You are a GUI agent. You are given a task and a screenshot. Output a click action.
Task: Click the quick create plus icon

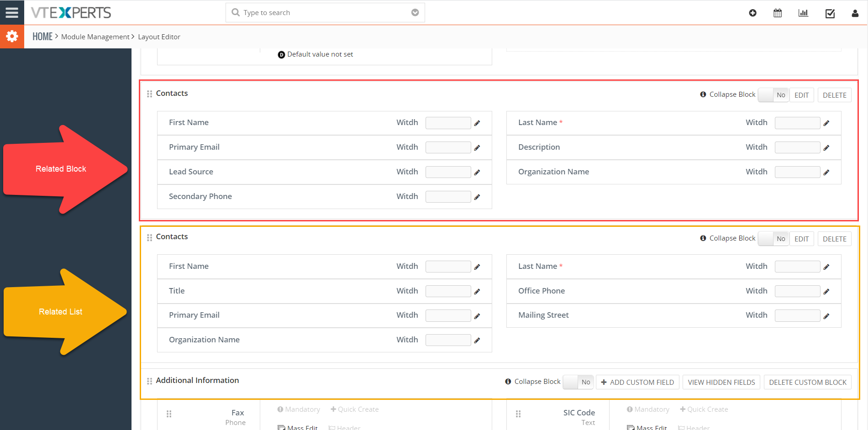tap(752, 13)
